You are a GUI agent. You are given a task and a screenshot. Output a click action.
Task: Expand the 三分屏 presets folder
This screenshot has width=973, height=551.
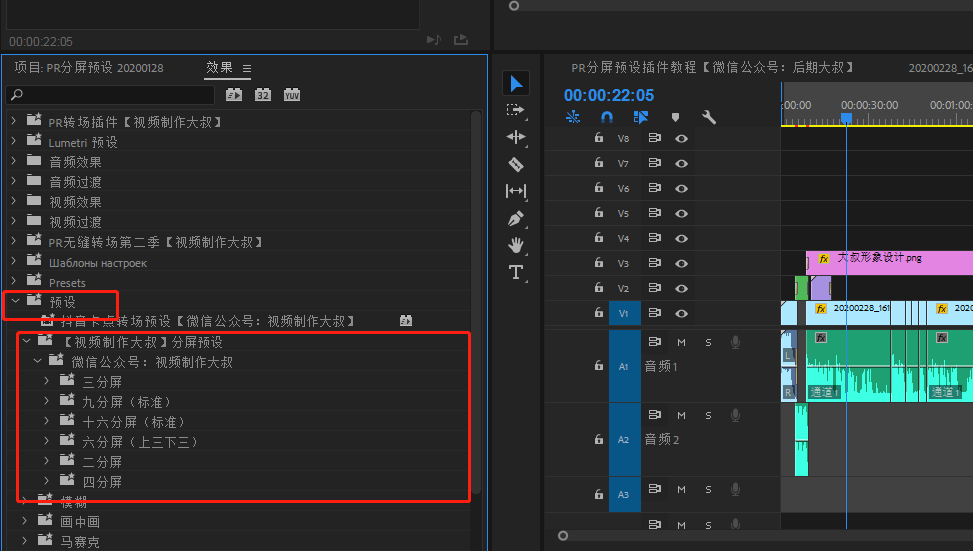[47, 381]
